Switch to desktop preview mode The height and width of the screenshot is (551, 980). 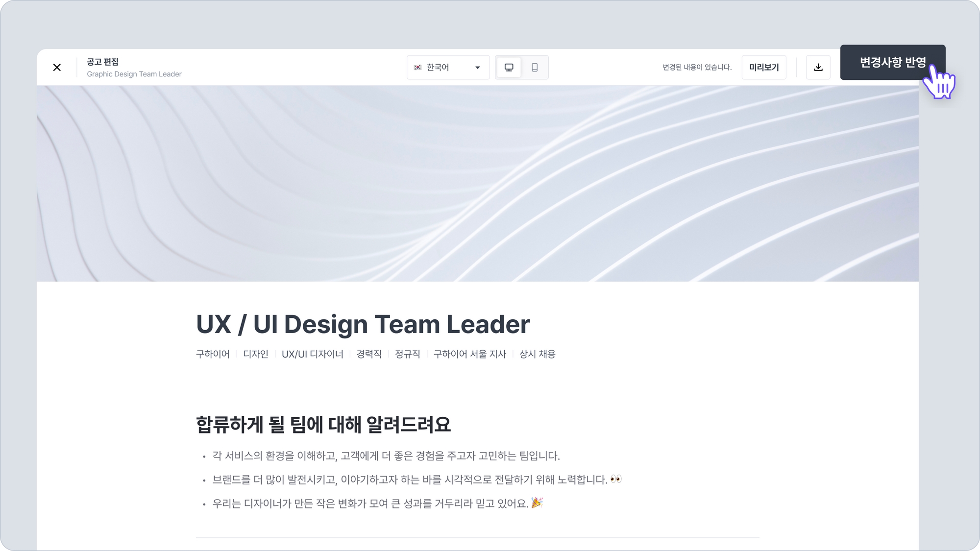[x=509, y=68]
